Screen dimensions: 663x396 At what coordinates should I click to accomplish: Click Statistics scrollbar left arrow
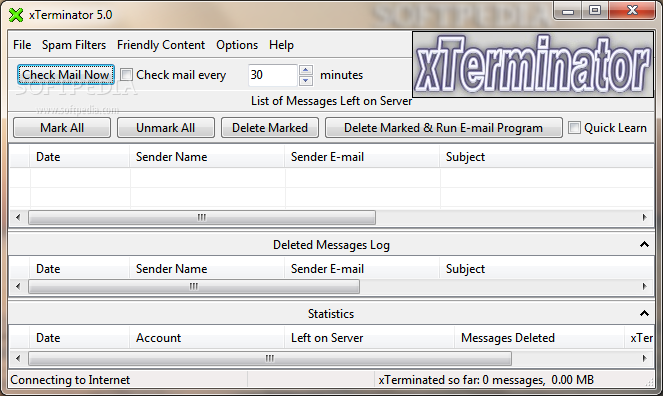click(18, 359)
